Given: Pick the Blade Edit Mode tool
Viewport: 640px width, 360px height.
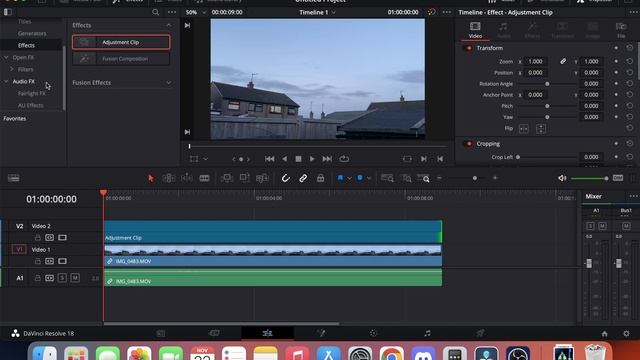Looking at the screenshot, I should (x=204, y=178).
